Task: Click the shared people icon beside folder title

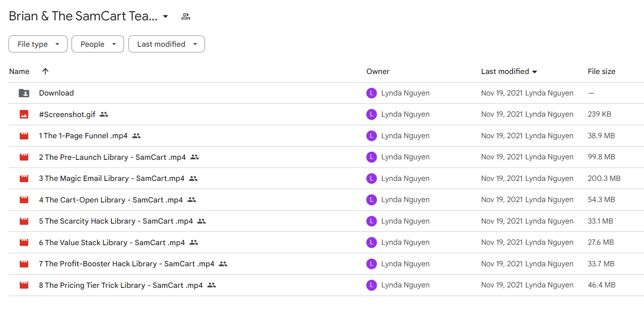Action: 186,16
